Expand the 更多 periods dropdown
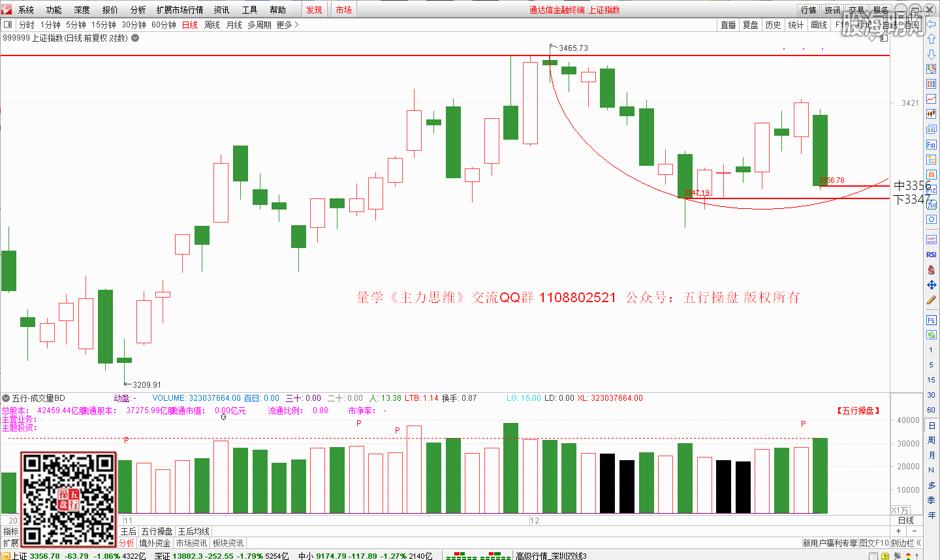This screenshot has height=560, width=940. [x=287, y=25]
